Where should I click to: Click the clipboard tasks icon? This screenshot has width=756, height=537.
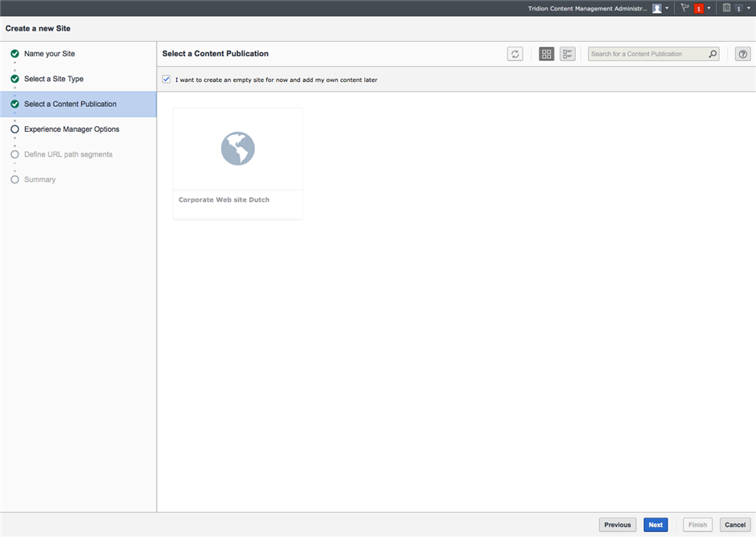coord(726,8)
